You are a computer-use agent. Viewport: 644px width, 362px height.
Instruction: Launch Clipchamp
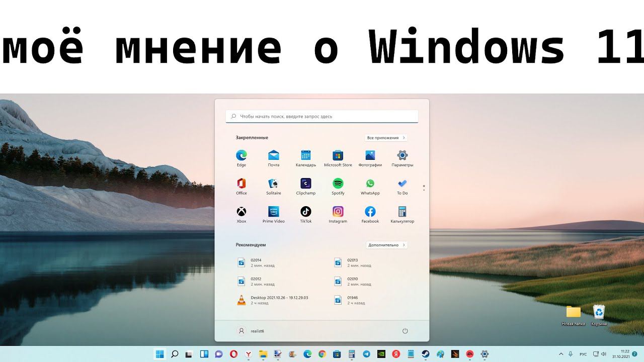pos(306,186)
